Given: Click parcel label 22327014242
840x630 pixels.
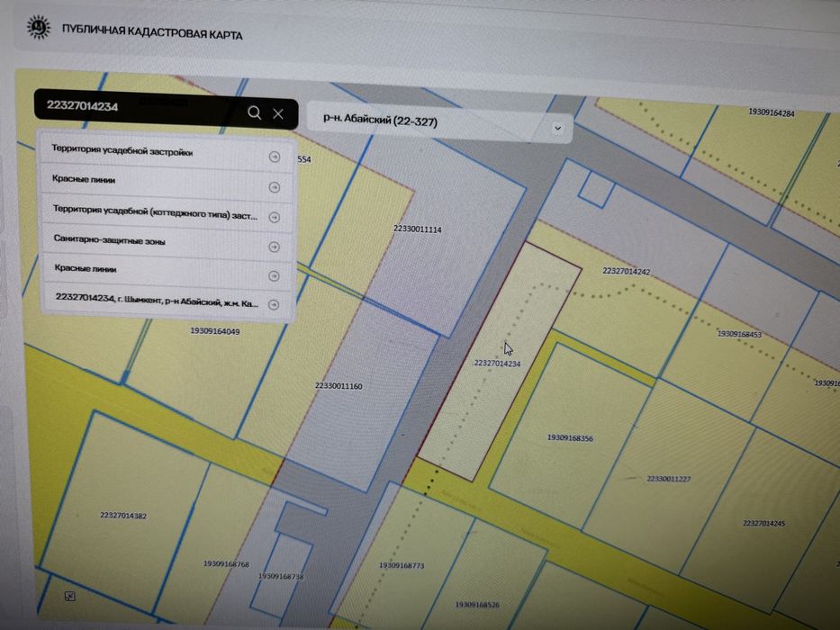Looking at the screenshot, I should [627, 271].
